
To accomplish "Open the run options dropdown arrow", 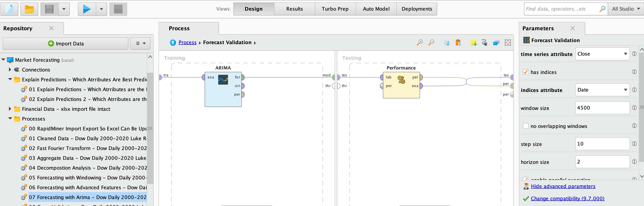I will tap(102, 9).
